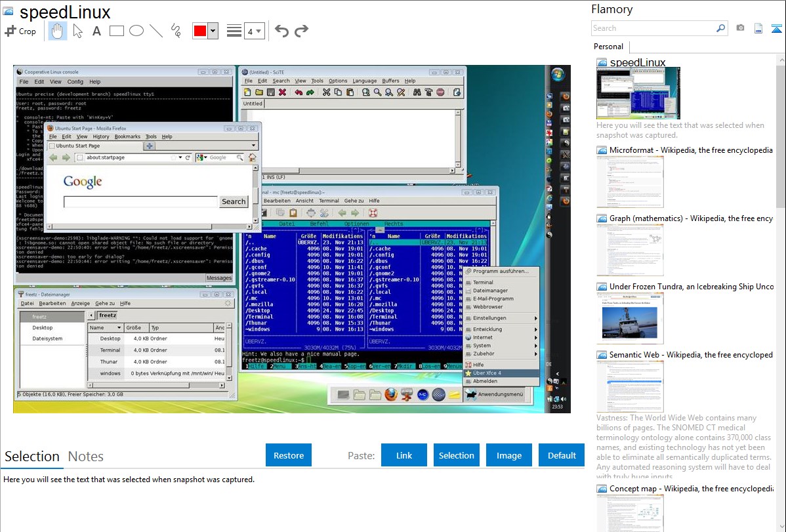The width and height of the screenshot is (786, 532).
Task: Click the red color swatch
Action: 200,31
